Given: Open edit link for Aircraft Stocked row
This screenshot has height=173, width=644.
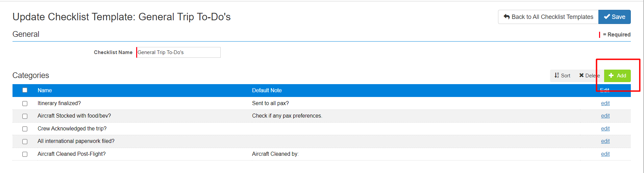Looking at the screenshot, I should [605, 116].
